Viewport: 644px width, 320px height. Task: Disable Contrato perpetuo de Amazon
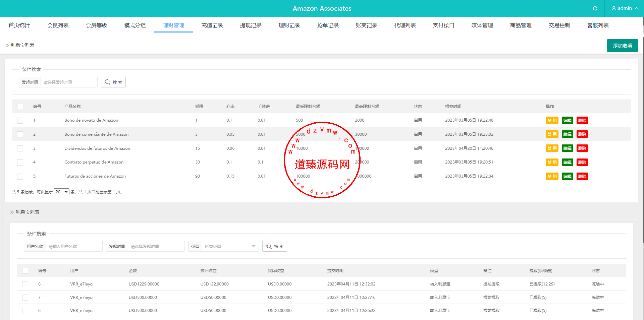(552, 163)
